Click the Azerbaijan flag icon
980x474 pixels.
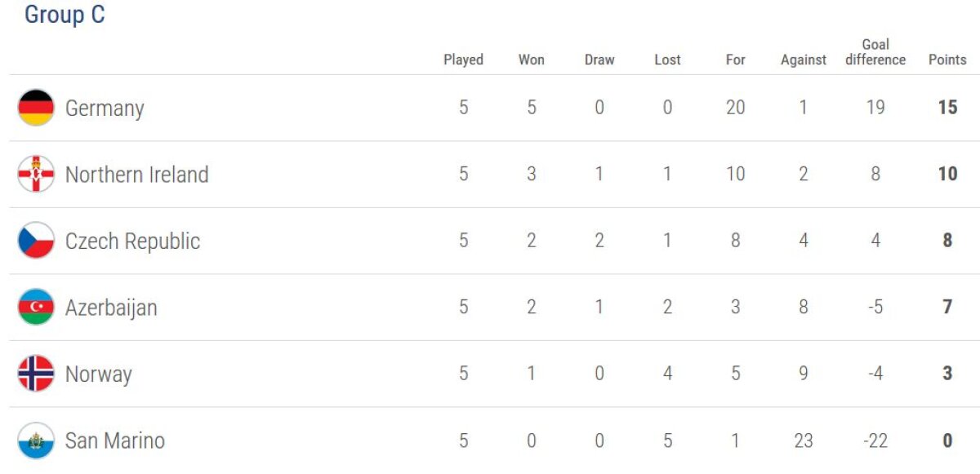point(36,308)
